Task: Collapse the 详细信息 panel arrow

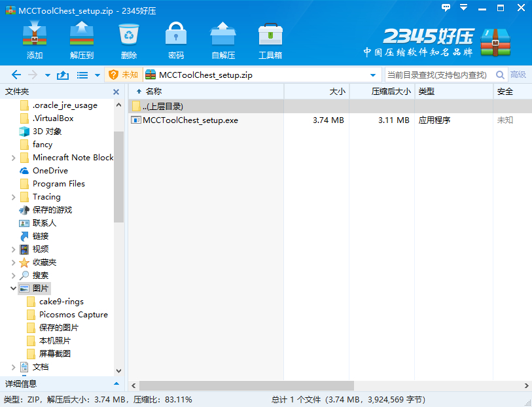Action: [x=116, y=383]
